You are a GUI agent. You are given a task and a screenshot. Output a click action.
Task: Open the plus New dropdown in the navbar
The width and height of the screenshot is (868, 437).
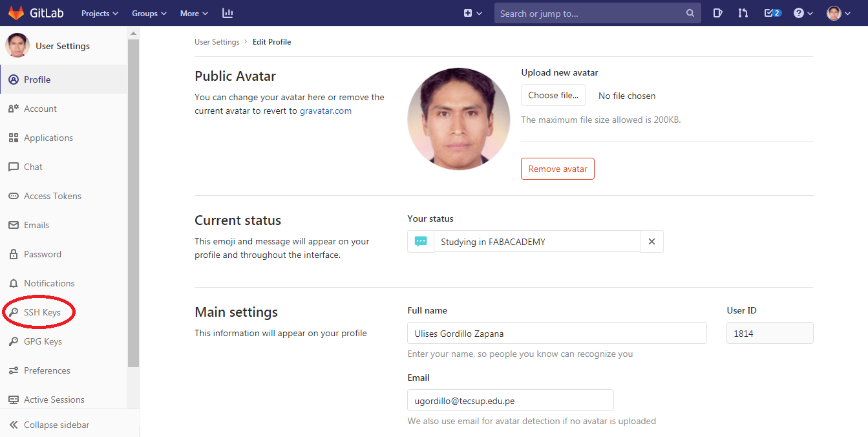tap(472, 13)
